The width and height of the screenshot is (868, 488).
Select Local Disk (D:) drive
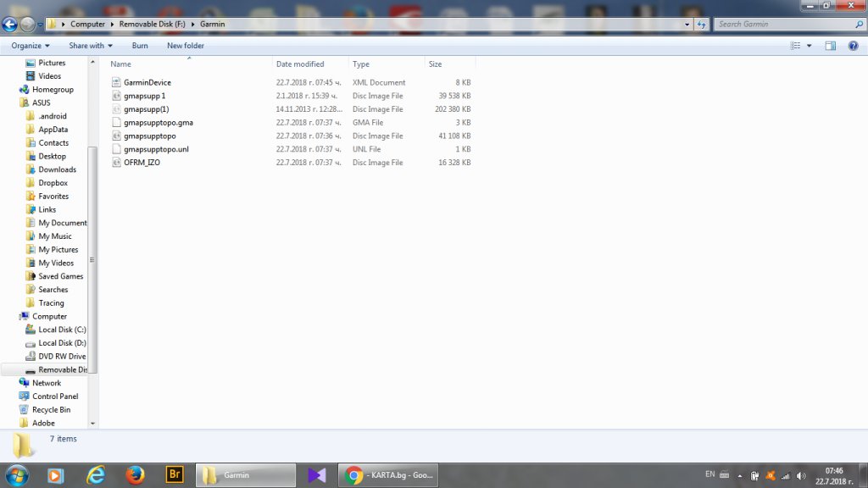(62, 342)
